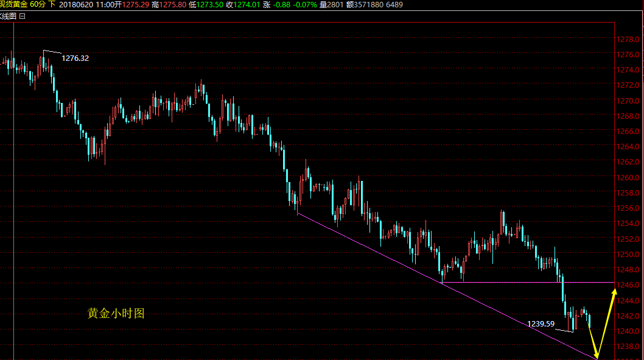Click the 1258.0 price axis label

point(628,192)
